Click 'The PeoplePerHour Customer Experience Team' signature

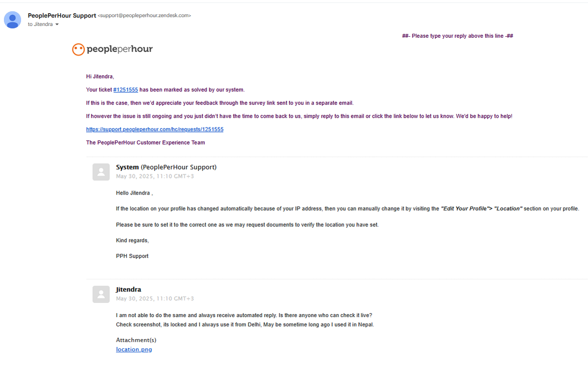point(146,143)
